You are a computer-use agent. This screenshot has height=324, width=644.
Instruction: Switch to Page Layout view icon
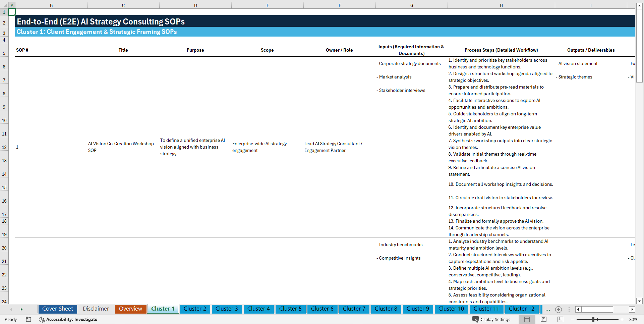pyautogui.click(x=543, y=319)
